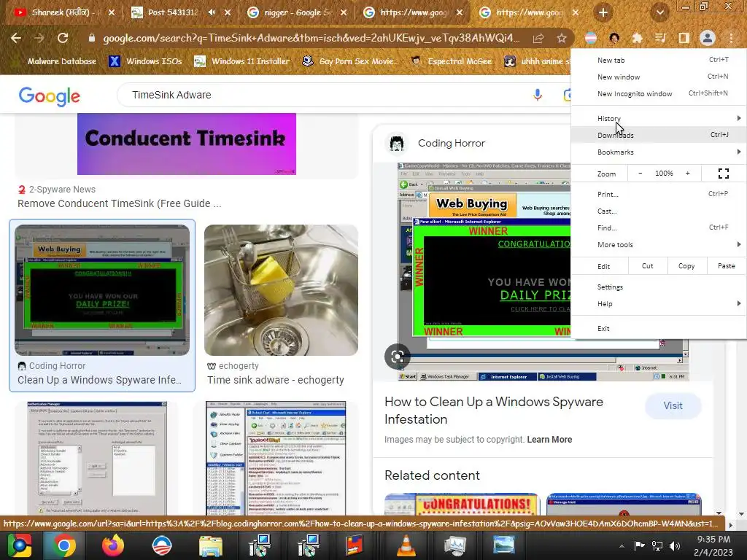The width and height of the screenshot is (747, 560).
Task: Open Espectral McGee bookmark
Action: click(452, 61)
